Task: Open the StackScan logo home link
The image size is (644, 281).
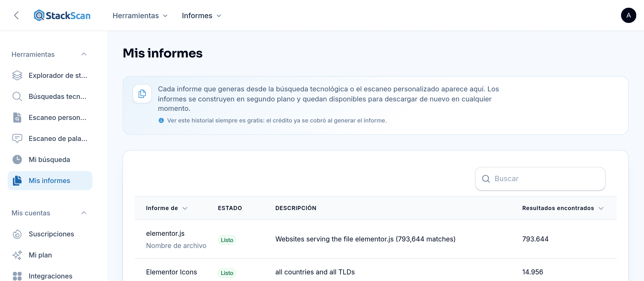Action: [62, 15]
